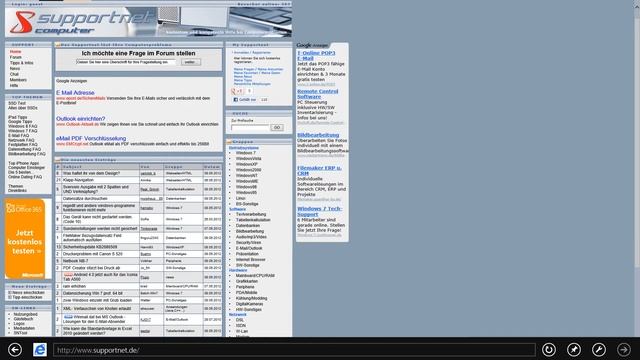Open the Windows 8 FAQ link
The width and height of the screenshot is (640, 360).
pos(22,127)
